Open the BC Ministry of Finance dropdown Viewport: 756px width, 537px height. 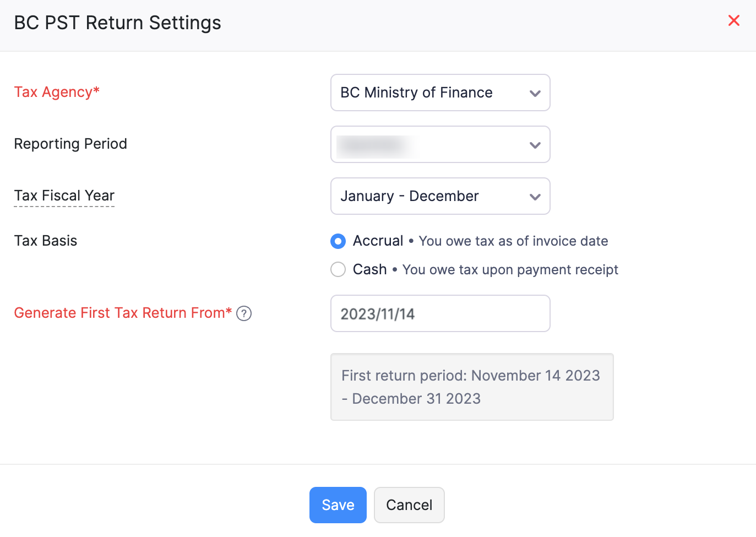[429, 93]
